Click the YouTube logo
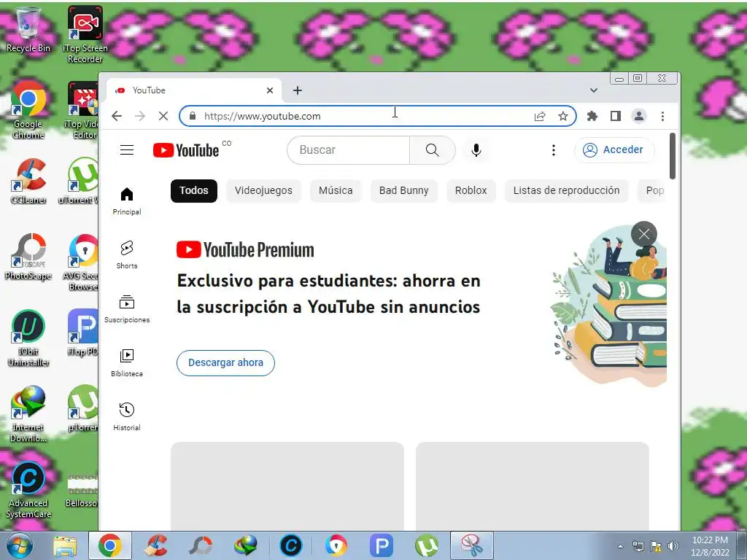747x560 pixels. point(186,150)
